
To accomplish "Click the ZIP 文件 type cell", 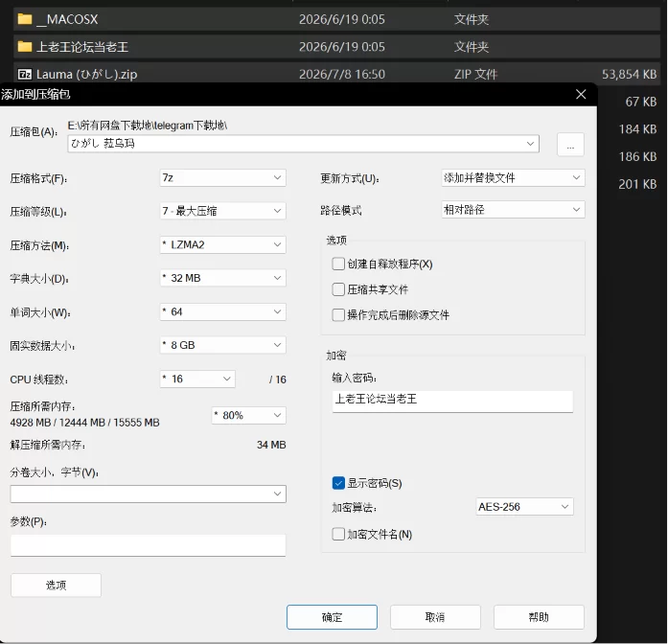I will point(476,74).
